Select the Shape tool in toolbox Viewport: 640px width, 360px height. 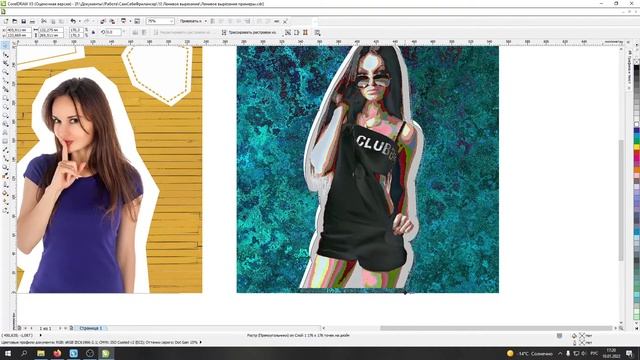(5, 54)
